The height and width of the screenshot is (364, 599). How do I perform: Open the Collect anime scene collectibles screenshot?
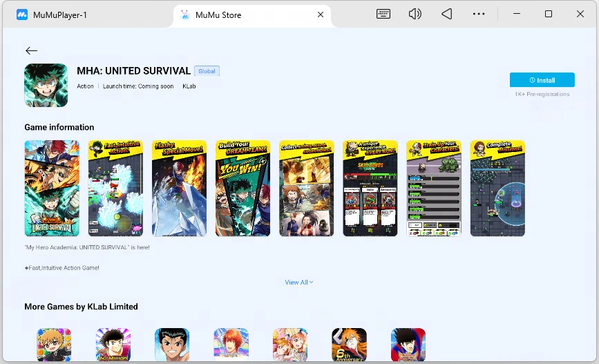click(306, 188)
